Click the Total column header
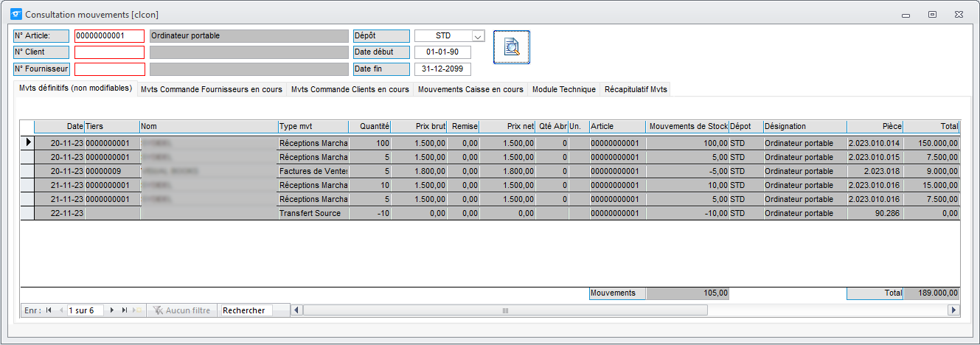The image size is (980, 345). point(931,127)
